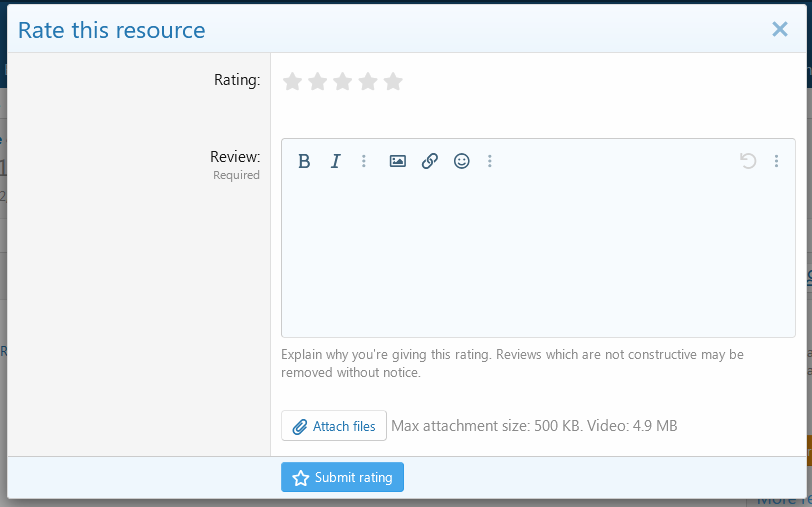The width and height of the screenshot is (812, 507).
Task: Click the 'Review:' field label
Action: point(235,156)
